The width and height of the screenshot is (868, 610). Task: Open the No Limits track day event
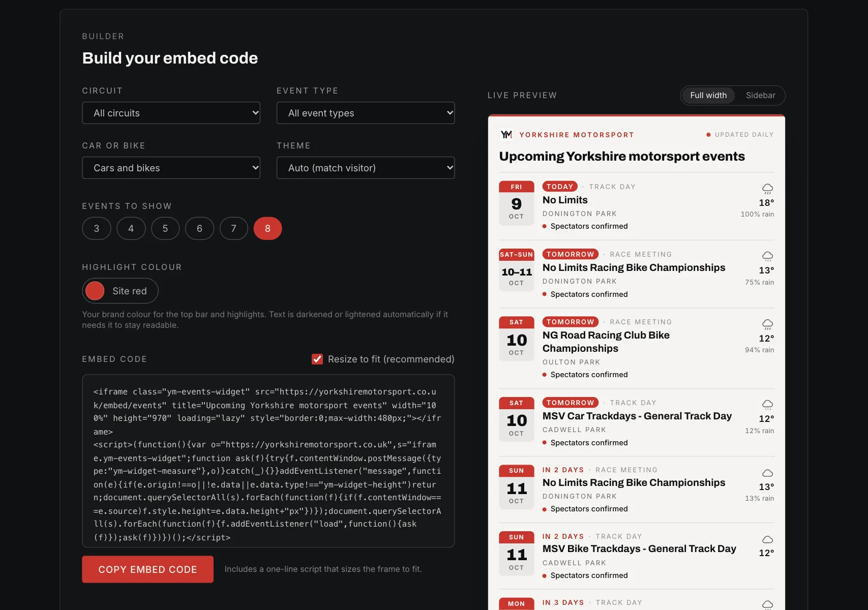(565, 200)
